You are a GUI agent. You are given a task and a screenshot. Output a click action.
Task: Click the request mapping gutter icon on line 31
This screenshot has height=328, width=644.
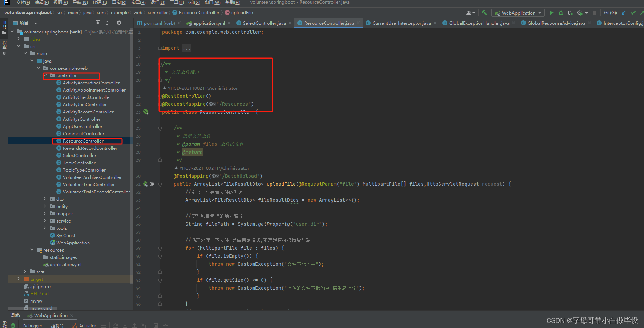tap(146, 184)
